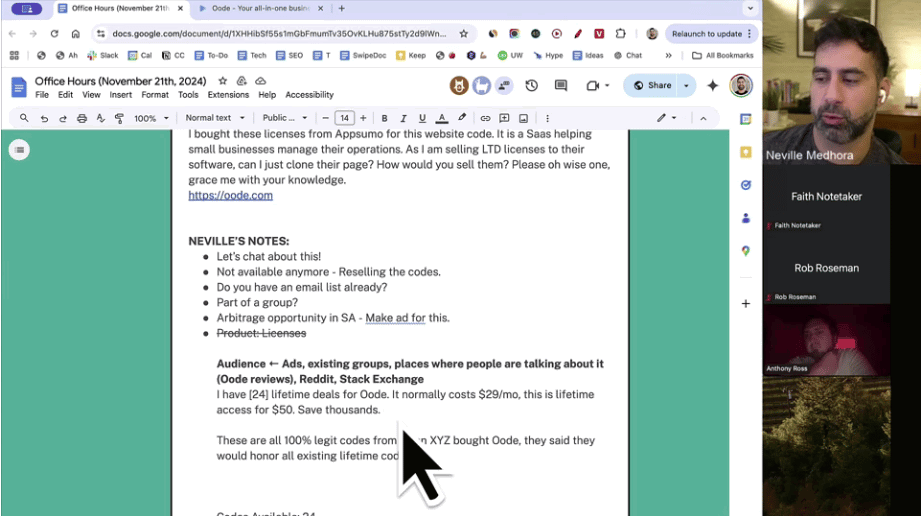Open the Format menu
923x516 pixels.
click(155, 95)
